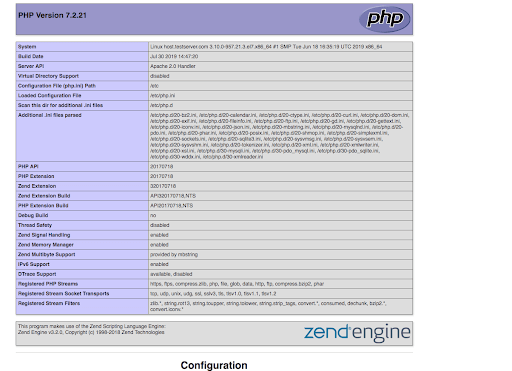The width and height of the screenshot is (512, 371).
Task: Click the Loaded Configuration File label
Action: (50, 95)
